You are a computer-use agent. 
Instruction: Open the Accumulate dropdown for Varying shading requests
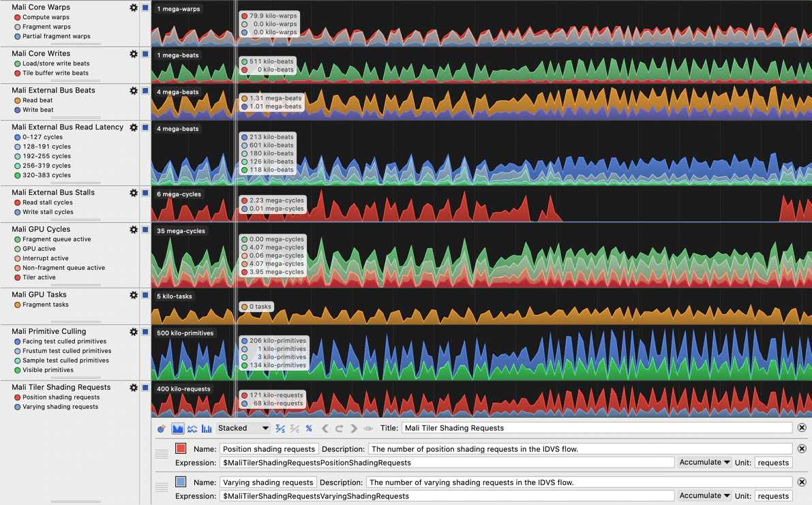click(704, 495)
